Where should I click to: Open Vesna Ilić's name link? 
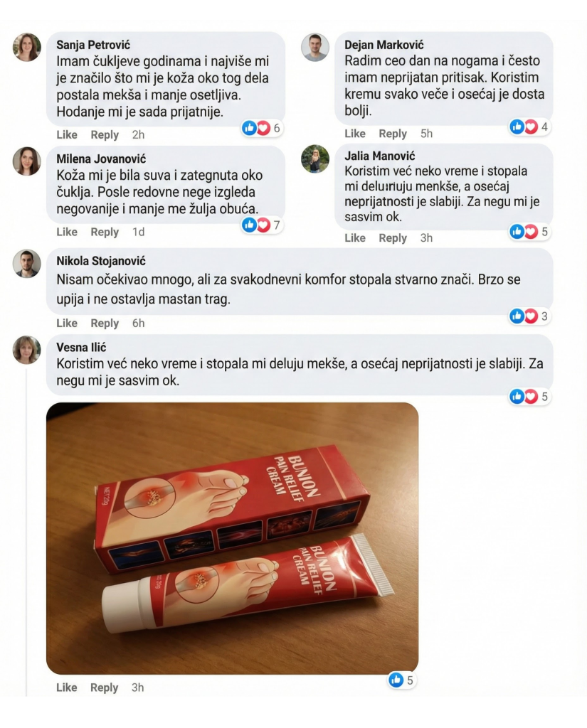coord(81,347)
